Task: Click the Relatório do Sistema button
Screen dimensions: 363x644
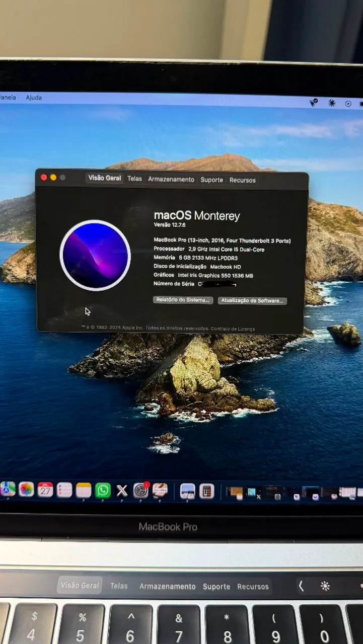Action: (x=183, y=300)
